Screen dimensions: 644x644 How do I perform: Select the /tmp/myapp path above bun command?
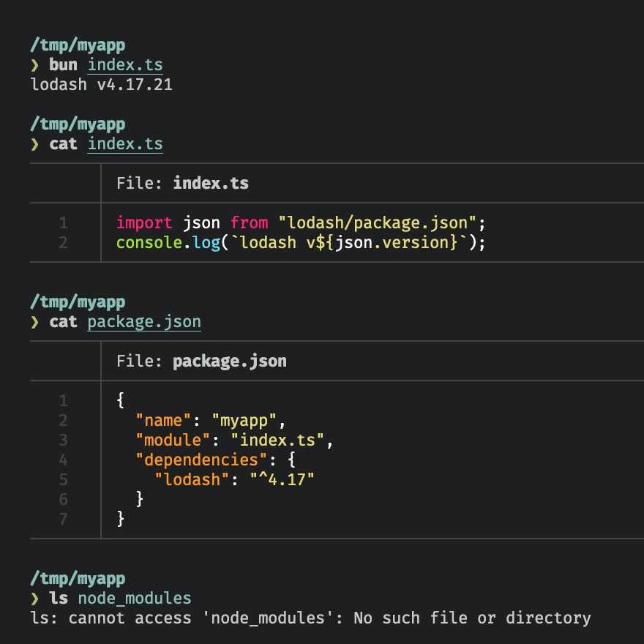(77, 45)
